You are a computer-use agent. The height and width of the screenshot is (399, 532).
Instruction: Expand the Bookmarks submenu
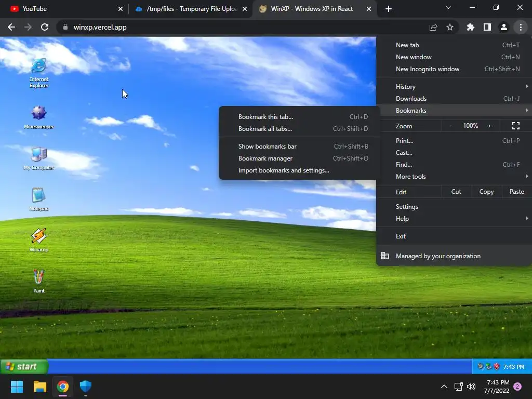[454, 110]
